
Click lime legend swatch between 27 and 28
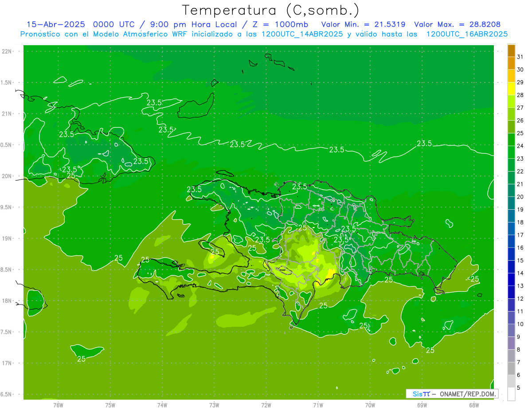(512, 102)
